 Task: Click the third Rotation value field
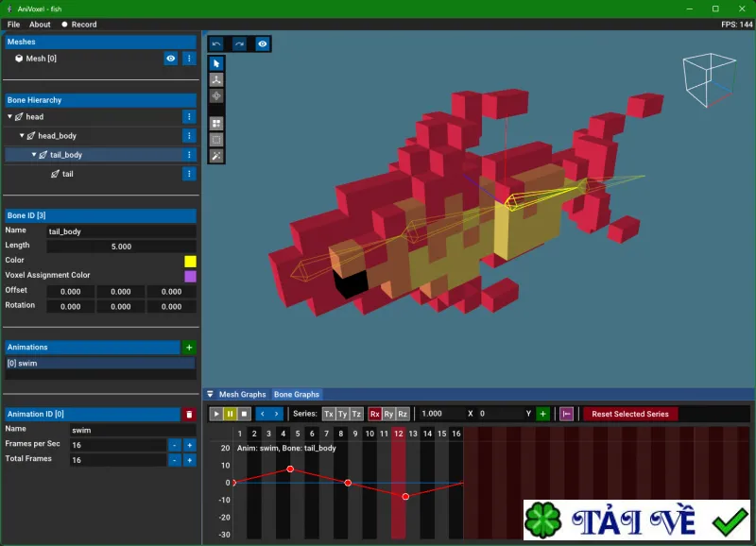coord(172,306)
